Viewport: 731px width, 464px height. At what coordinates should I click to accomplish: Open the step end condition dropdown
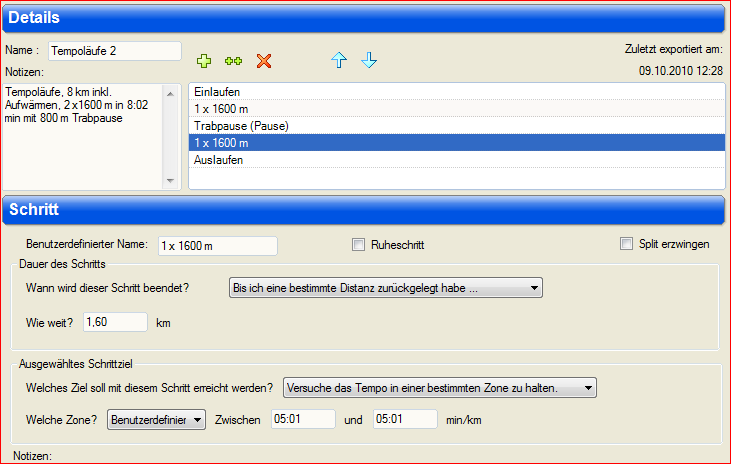click(x=386, y=288)
